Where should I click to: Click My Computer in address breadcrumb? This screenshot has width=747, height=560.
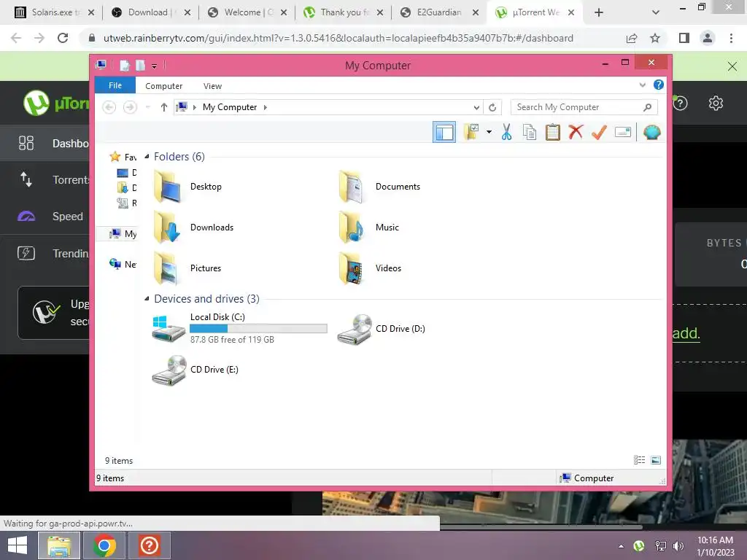[230, 107]
